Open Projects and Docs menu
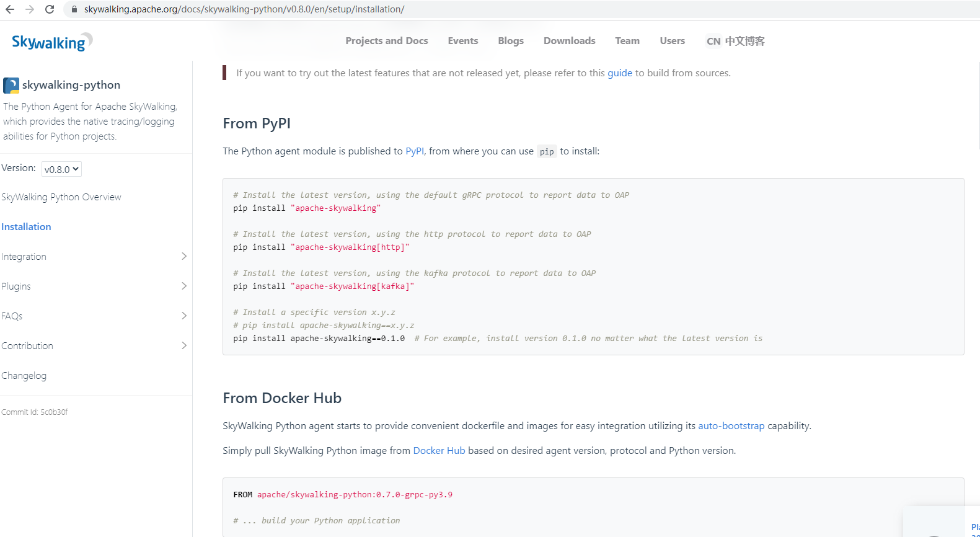The image size is (980, 537). click(387, 41)
